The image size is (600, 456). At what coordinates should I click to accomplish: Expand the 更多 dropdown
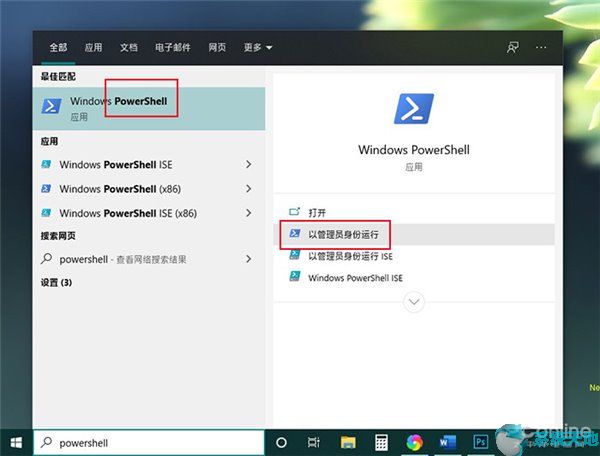[258, 47]
